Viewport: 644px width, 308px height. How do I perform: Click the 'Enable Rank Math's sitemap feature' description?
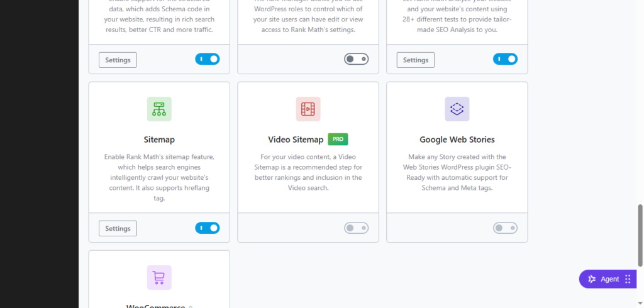159,177
